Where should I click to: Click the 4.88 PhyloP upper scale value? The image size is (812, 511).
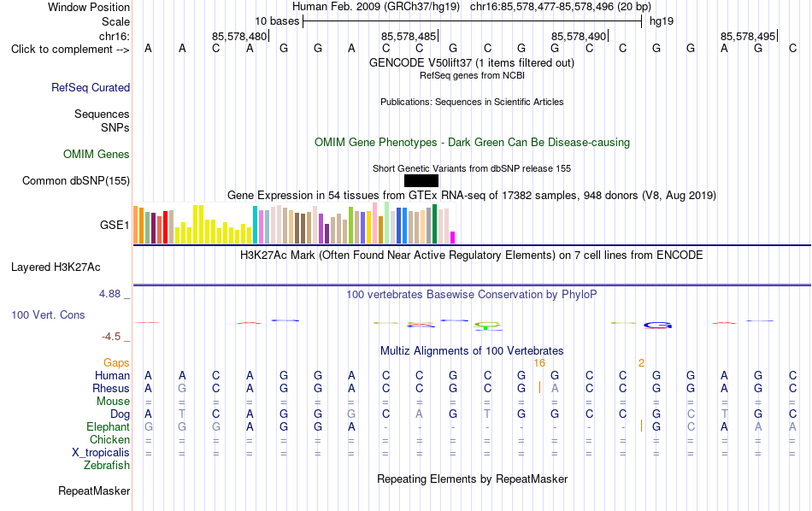[x=109, y=294]
